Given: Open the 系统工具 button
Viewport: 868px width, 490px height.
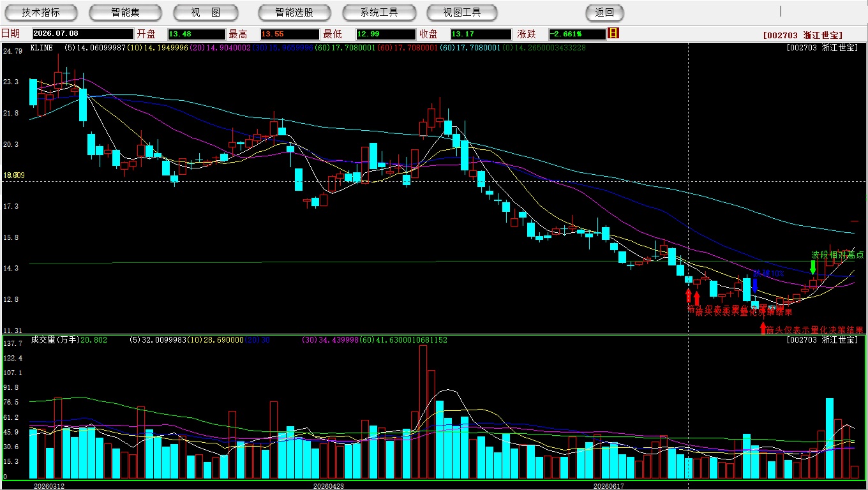Looking at the screenshot, I should coord(379,12).
